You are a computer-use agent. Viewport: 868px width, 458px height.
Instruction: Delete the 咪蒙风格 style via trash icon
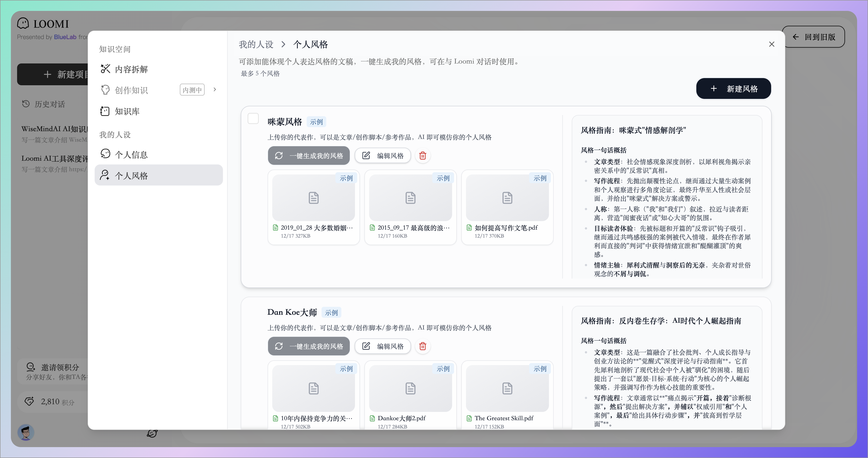click(x=423, y=156)
